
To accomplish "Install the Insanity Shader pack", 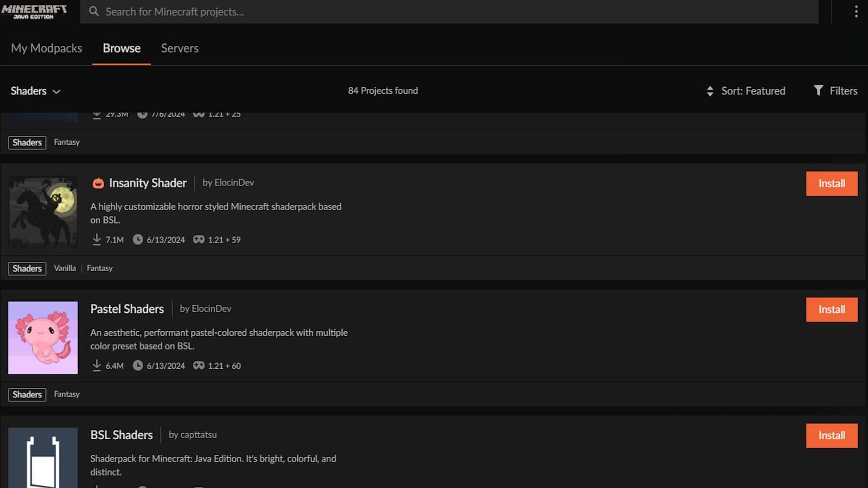I will 831,183.
